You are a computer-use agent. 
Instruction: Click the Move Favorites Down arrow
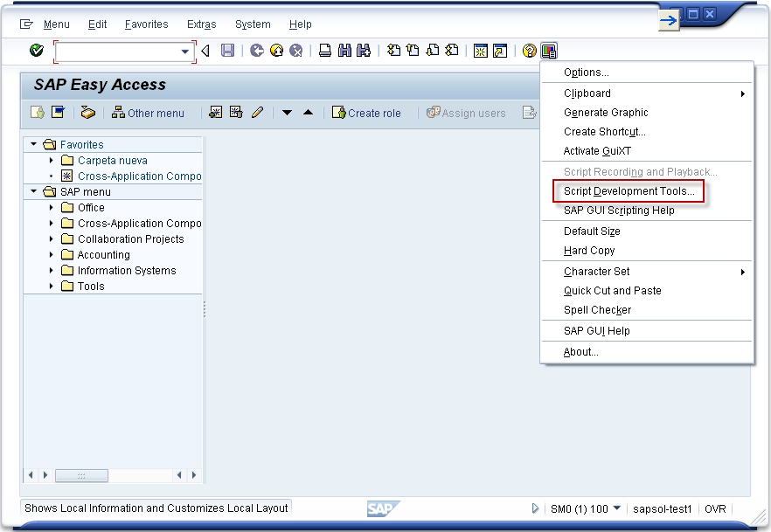coord(287,113)
